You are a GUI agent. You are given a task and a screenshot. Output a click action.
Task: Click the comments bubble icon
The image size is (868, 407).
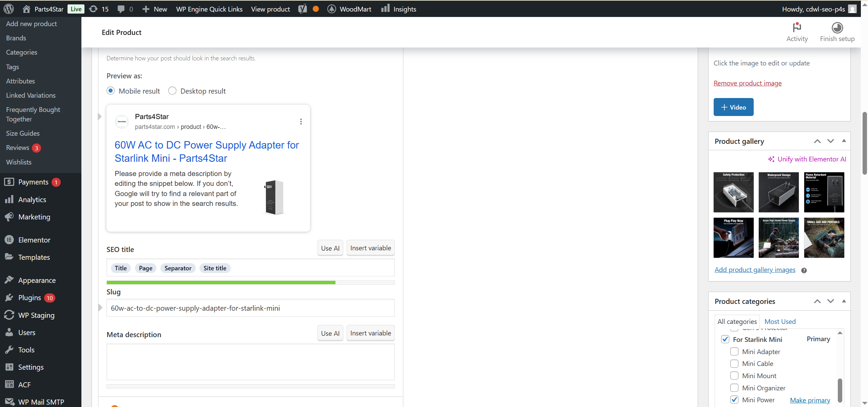pyautogui.click(x=121, y=9)
